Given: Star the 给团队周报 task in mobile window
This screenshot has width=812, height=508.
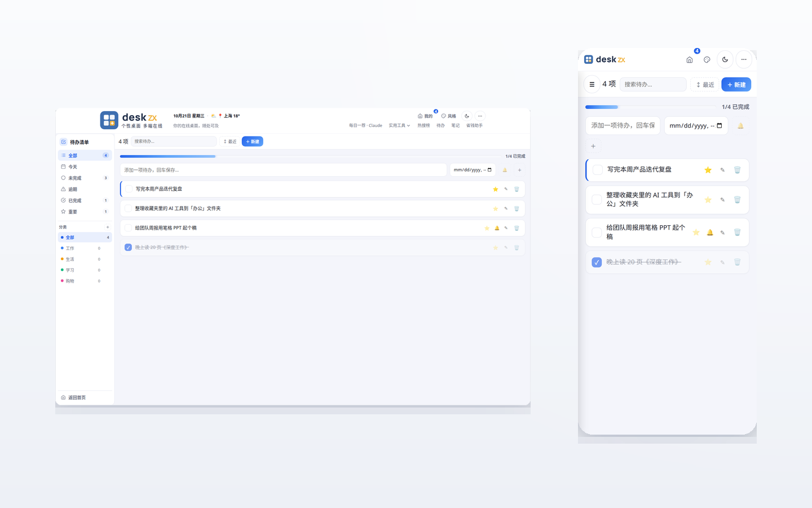Looking at the screenshot, I should (696, 233).
